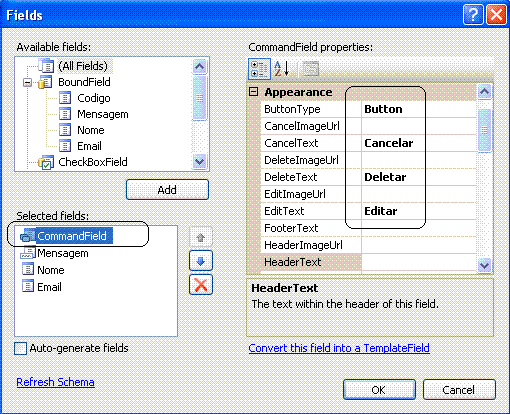This screenshot has width=510, height=414.
Task: Select the ButtonType property value Button
Action: [x=419, y=109]
